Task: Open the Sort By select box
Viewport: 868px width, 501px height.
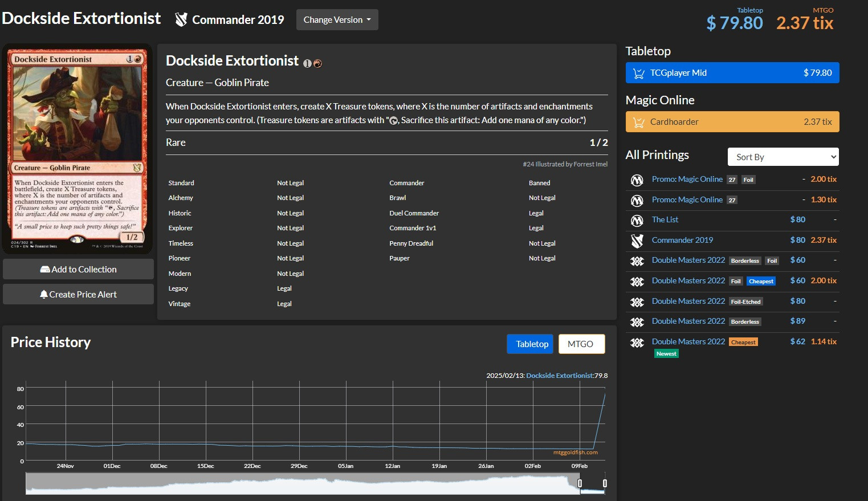Action: (x=783, y=157)
